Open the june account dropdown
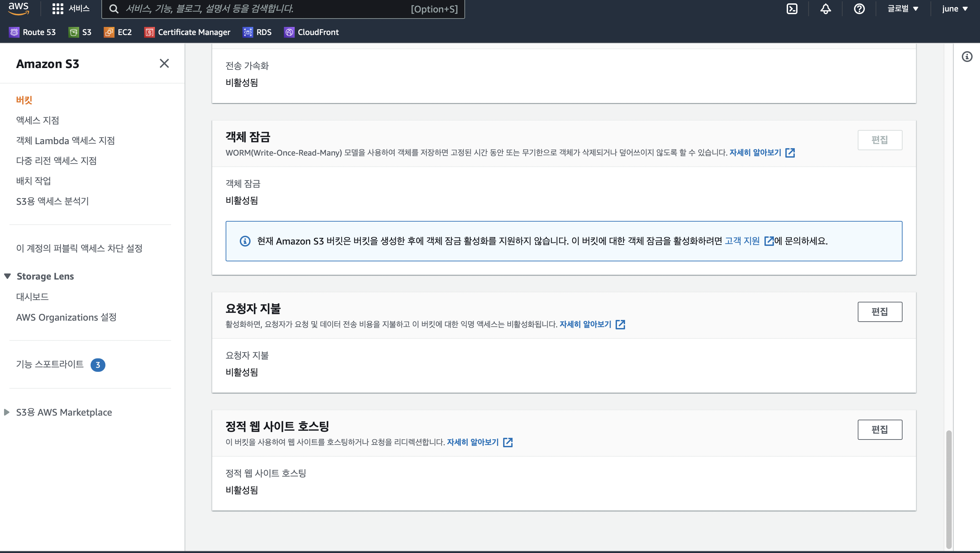 pyautogui.click(x=954, y=9)
